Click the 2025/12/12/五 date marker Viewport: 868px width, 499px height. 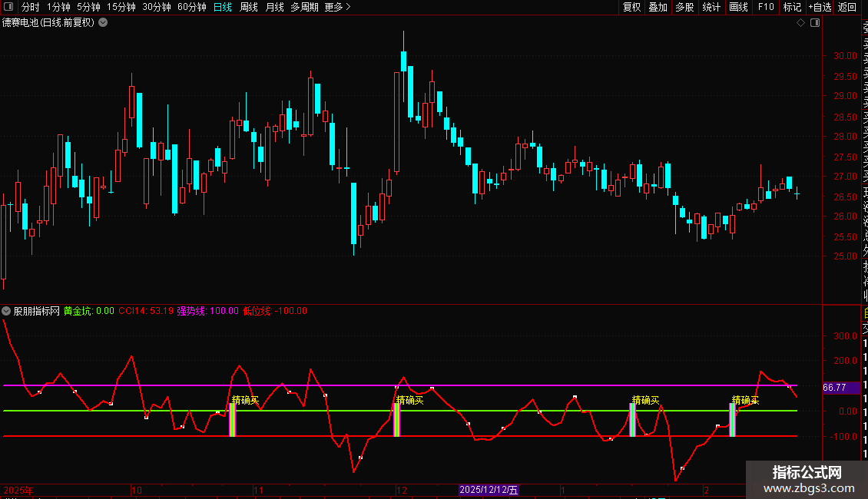pyautogui.click(x=489, y=490)
